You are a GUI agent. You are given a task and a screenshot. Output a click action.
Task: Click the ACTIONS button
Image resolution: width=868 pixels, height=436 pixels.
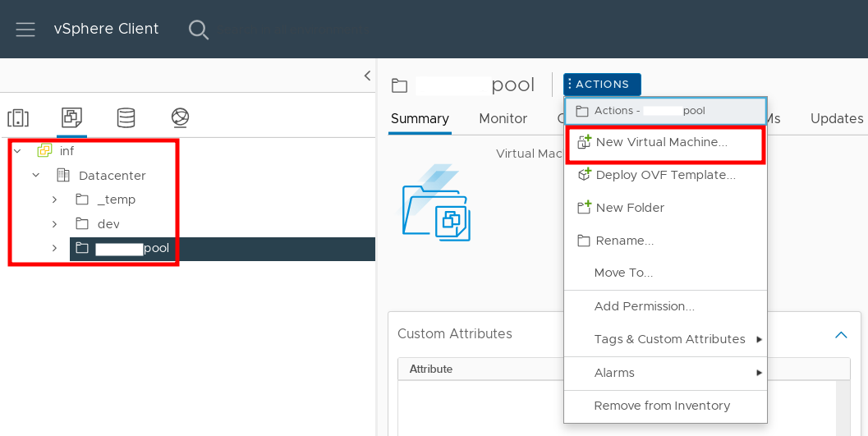602,85
